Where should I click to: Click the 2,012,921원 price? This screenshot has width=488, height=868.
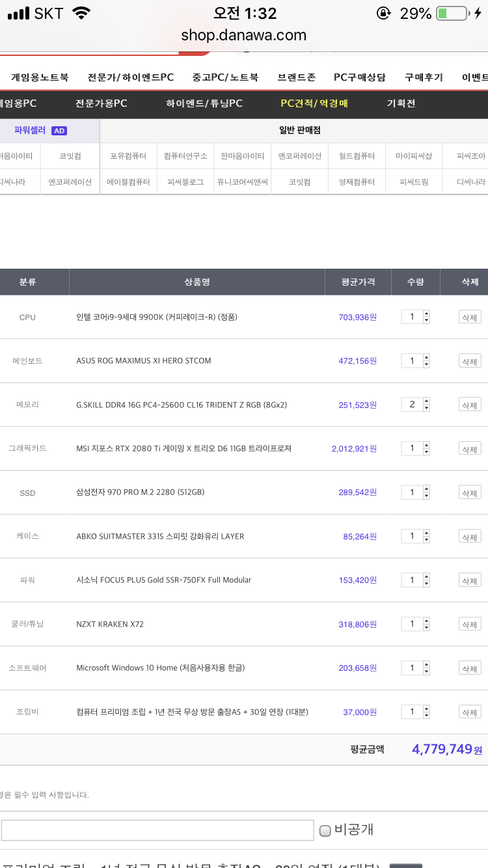(x=354, y=448)
